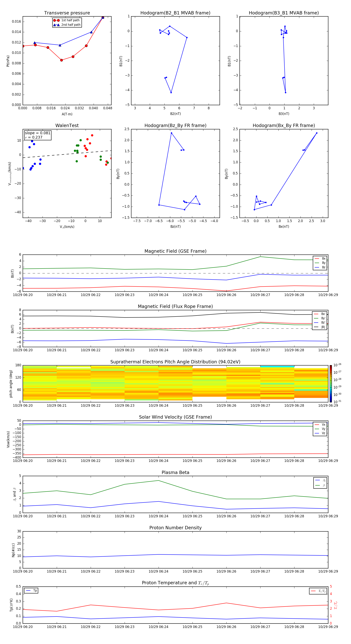
Task: Click the 'Transverse pressure' plot title
Action: point(67,13)
